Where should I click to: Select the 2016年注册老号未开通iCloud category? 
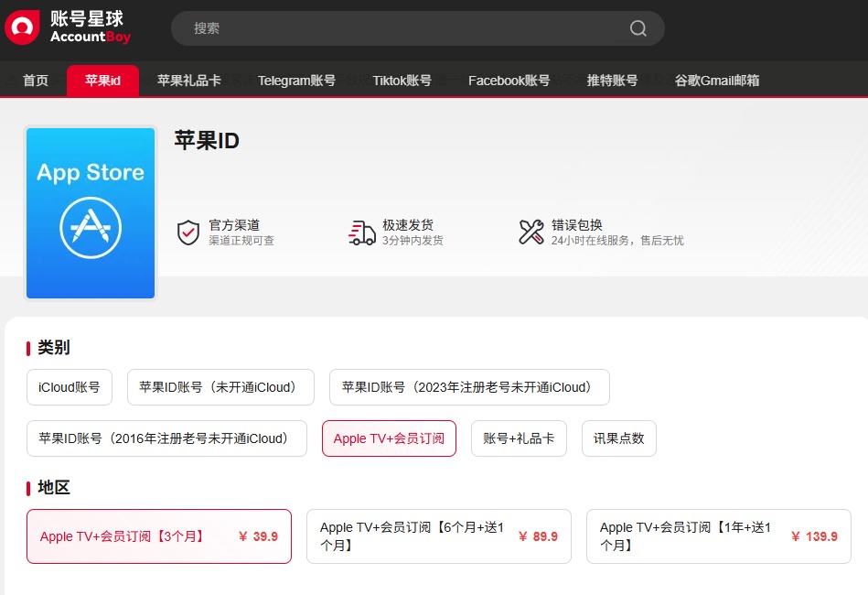pos(166,438)
